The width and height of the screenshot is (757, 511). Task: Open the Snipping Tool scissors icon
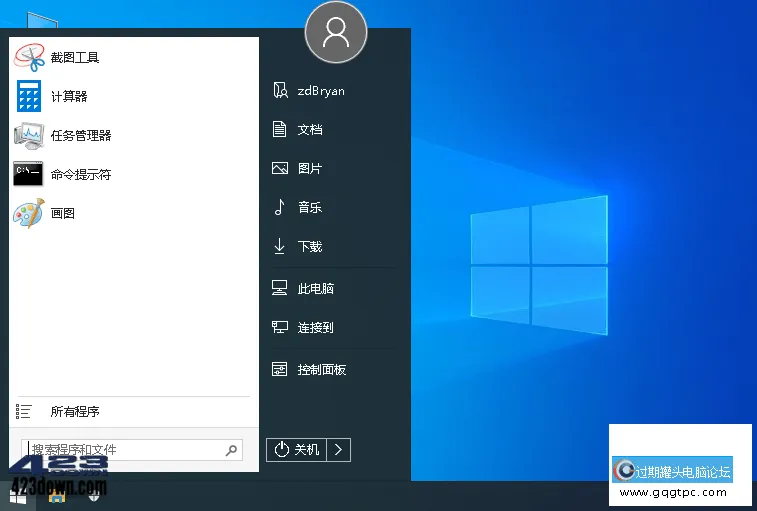pos(29,57)
